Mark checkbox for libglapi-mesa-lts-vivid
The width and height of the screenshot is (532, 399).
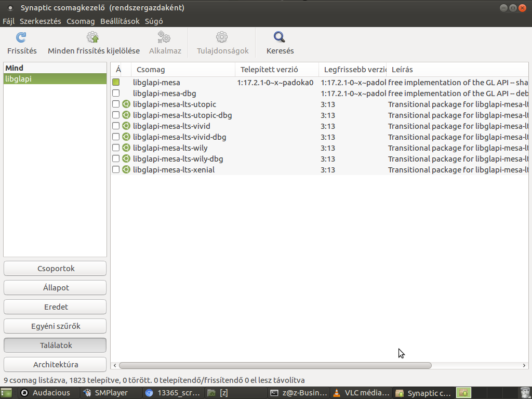click(x=116, y=126)
